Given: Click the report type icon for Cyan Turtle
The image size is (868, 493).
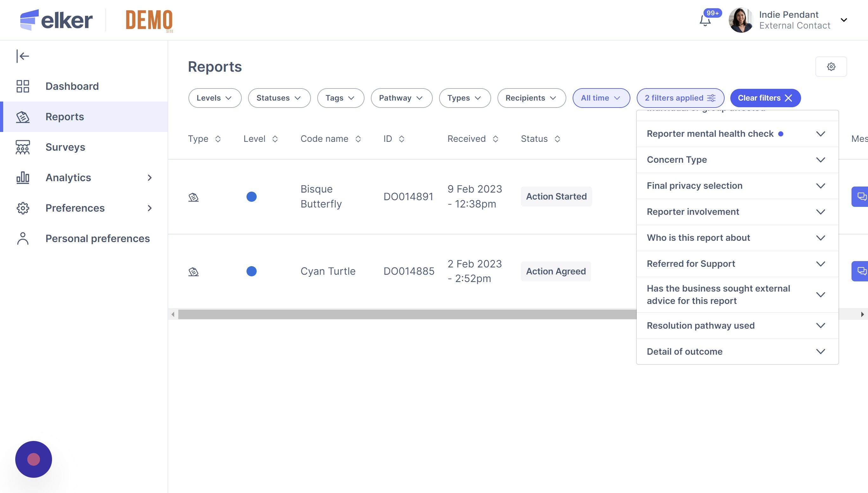Looking at the screenshot, I should click(x=193, y=272).
